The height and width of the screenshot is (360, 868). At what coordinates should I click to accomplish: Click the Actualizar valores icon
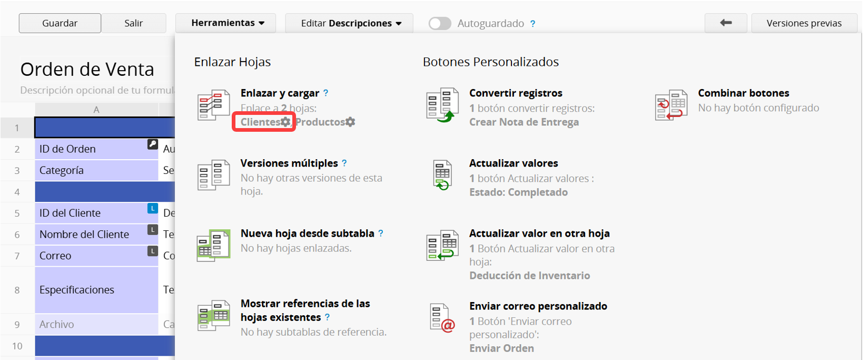coord(442,175)
